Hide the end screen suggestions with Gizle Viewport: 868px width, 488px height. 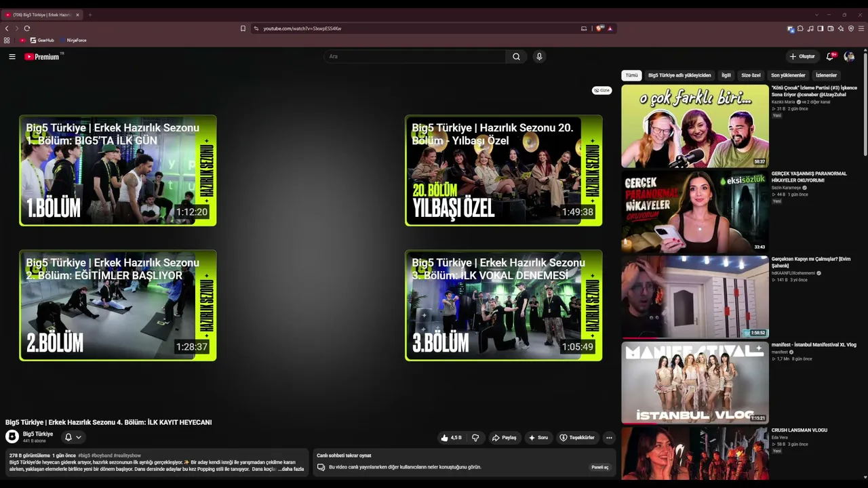click(x=601, y=90)
